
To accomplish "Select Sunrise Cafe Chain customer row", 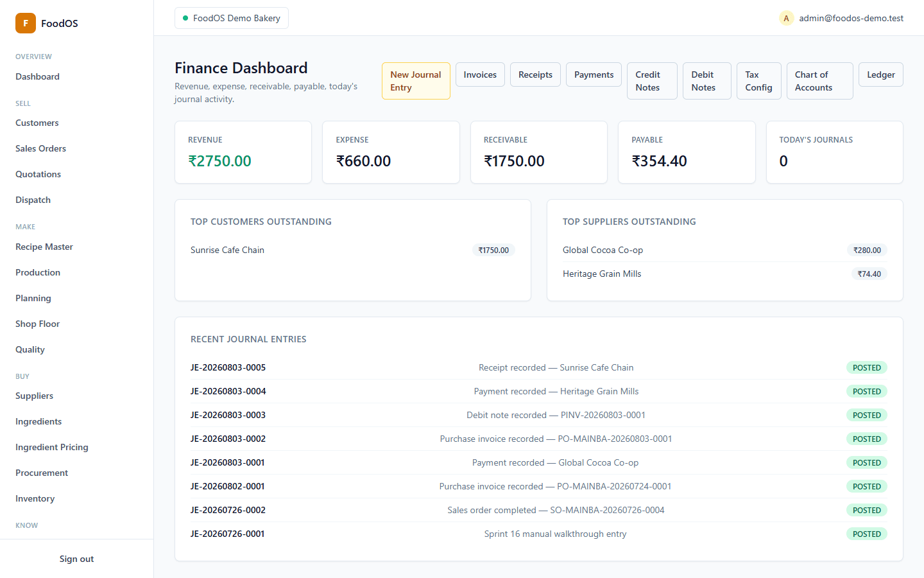I will 353,250.
